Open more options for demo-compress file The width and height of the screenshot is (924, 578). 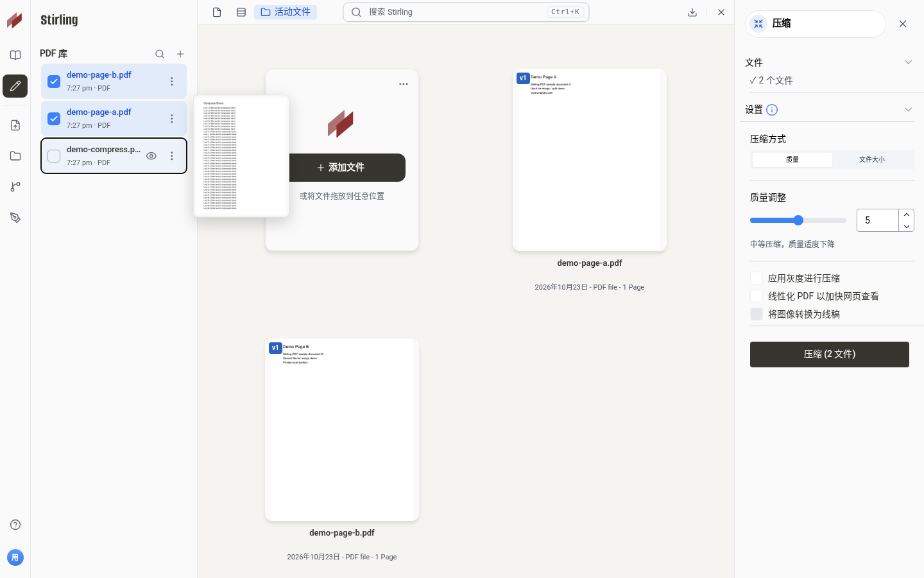coord(171,156)
